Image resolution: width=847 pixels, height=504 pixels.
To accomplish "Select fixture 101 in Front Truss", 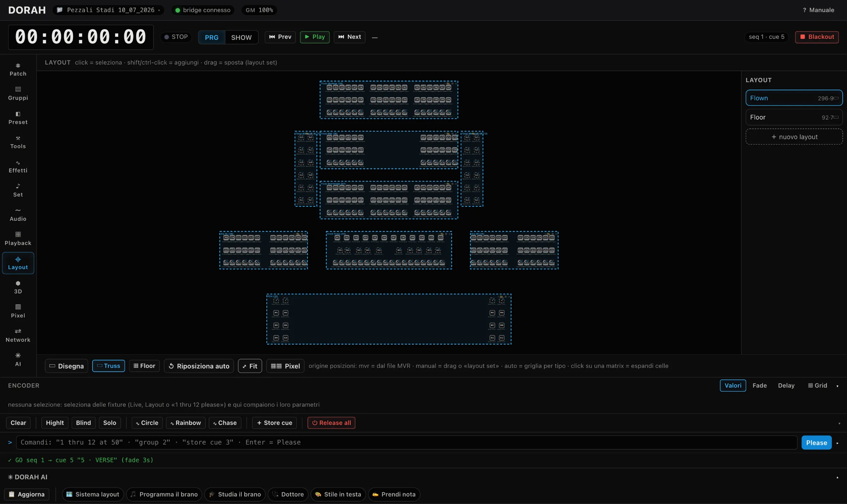I will click(x=337, y=238).
